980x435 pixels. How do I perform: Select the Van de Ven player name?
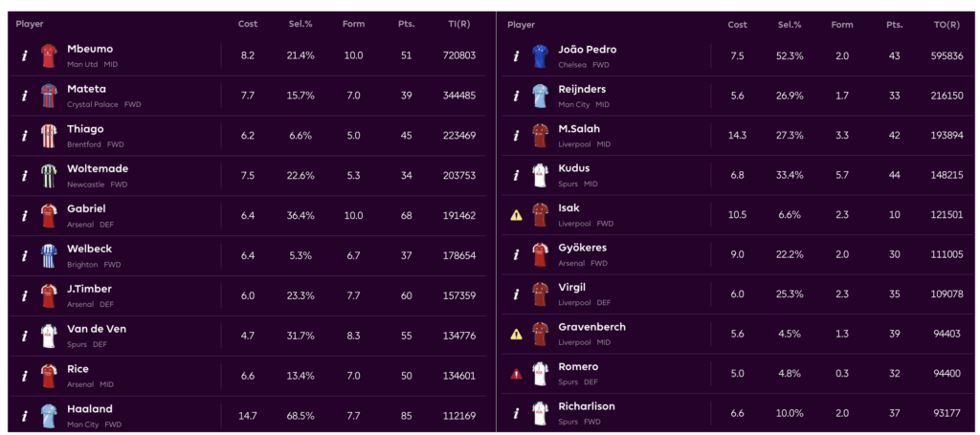(97, 329)
